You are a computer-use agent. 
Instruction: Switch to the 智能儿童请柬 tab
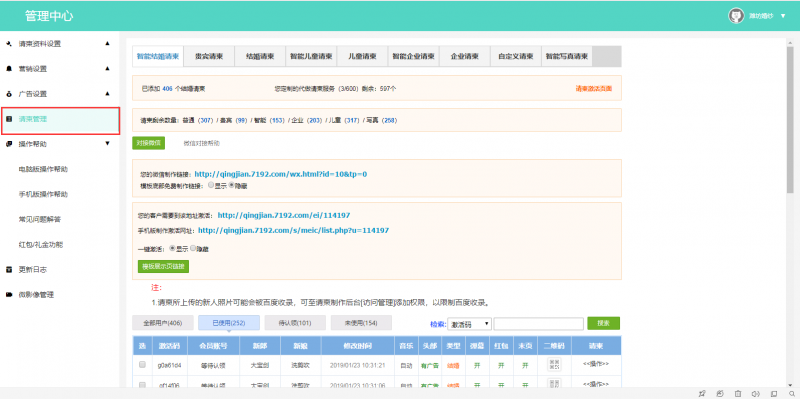pos(311,57)
